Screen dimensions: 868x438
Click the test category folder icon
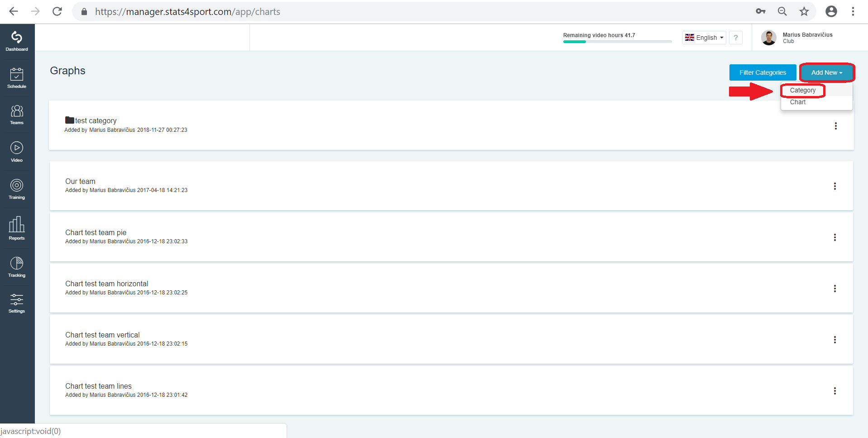69,120
